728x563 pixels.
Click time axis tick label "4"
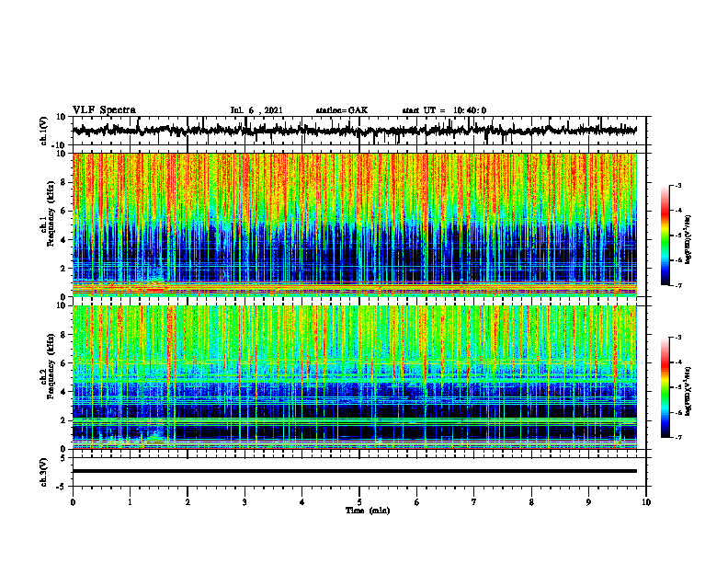[x=302, y=502]
